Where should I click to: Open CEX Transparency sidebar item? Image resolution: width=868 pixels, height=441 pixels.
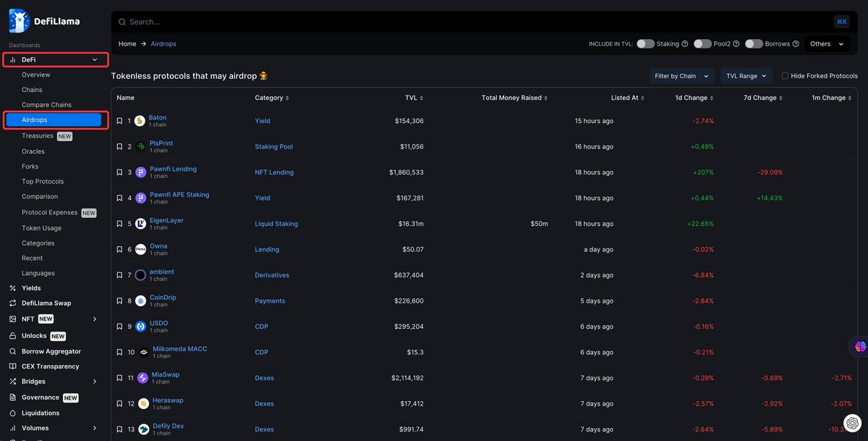pos(51,366)
